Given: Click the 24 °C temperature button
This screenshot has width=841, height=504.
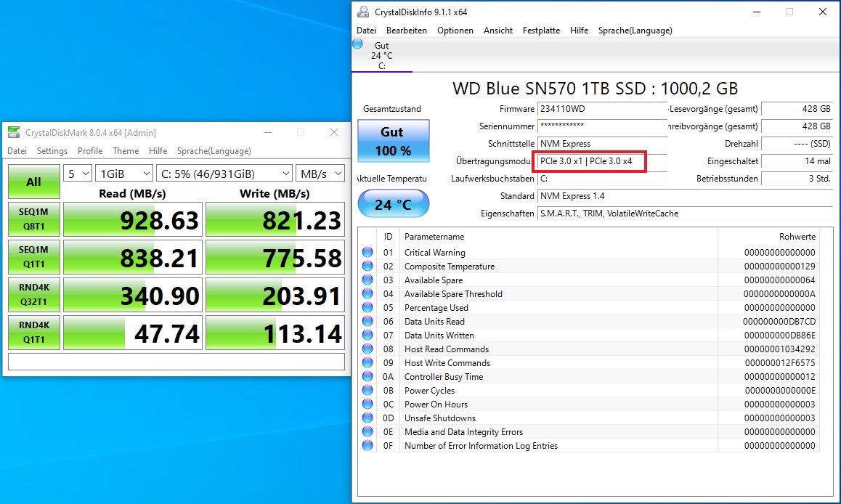Looking at the screenshot, I should tap(393, 204).
